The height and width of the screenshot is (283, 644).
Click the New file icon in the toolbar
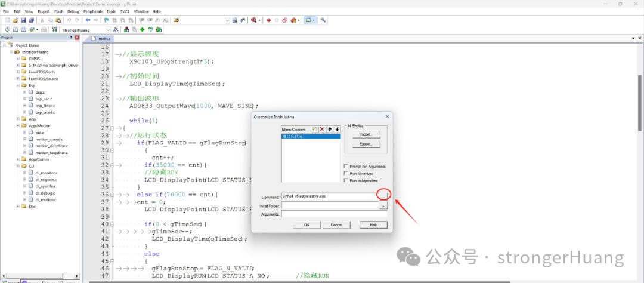pos(7,20)
